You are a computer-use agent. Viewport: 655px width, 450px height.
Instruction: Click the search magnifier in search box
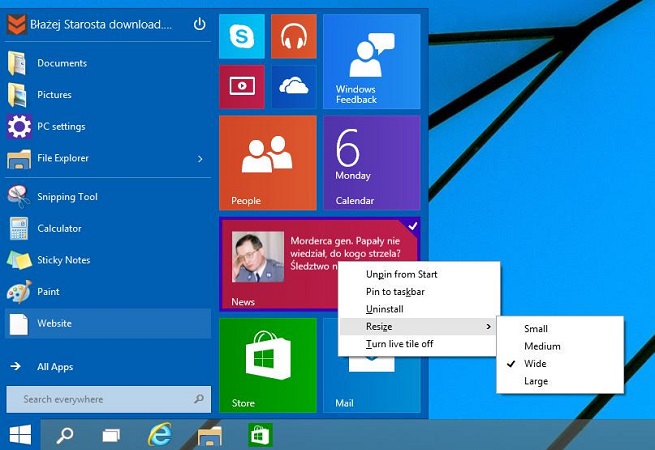pyautogui.click(x=199, y=399)
